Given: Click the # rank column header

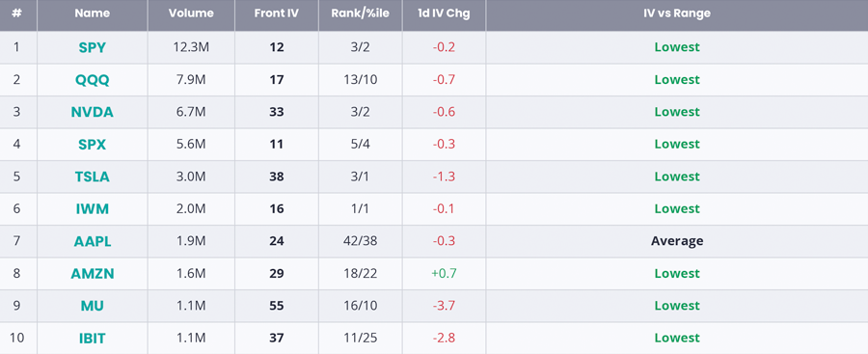Looking at the screenshot, I should (x=16, y=14).
